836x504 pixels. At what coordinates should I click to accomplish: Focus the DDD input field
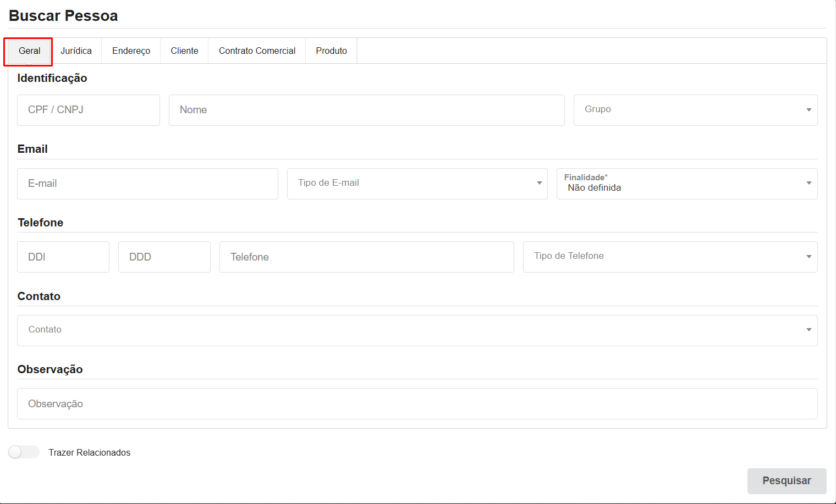(164, 257)
